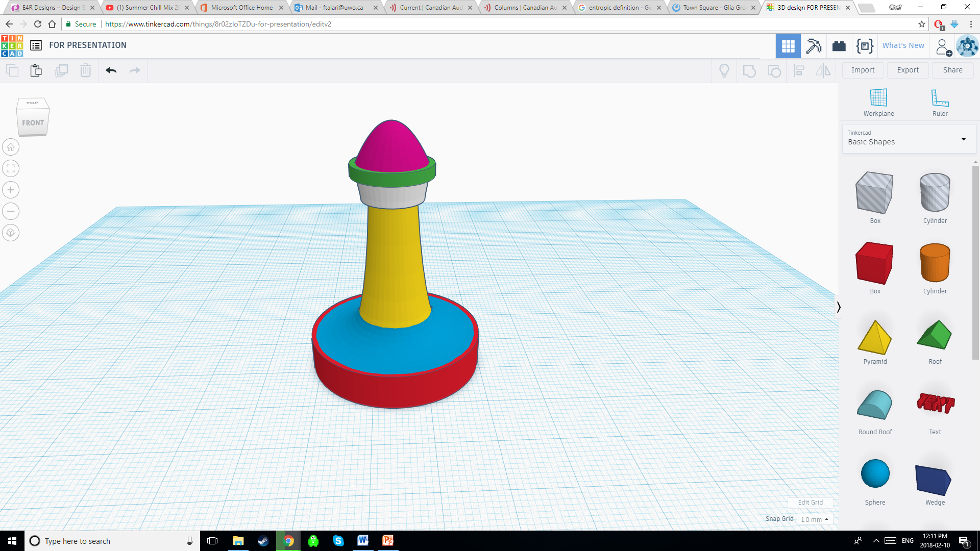
Task: Select the Workplane tool
Action: (878, 102)
